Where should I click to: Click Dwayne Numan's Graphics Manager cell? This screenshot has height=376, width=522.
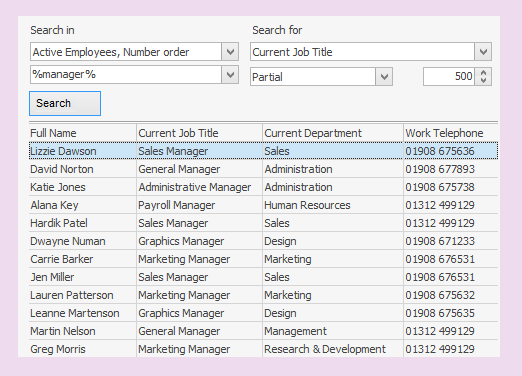pos(199,241)
